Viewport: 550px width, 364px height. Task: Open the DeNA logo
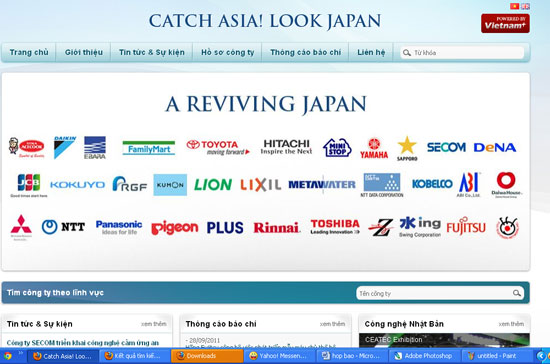tap(495, 148)
